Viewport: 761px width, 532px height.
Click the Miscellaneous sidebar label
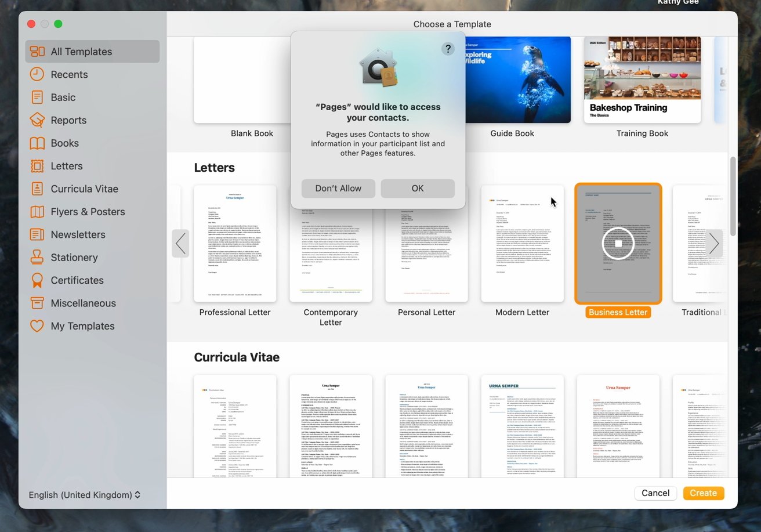point(83,303)
